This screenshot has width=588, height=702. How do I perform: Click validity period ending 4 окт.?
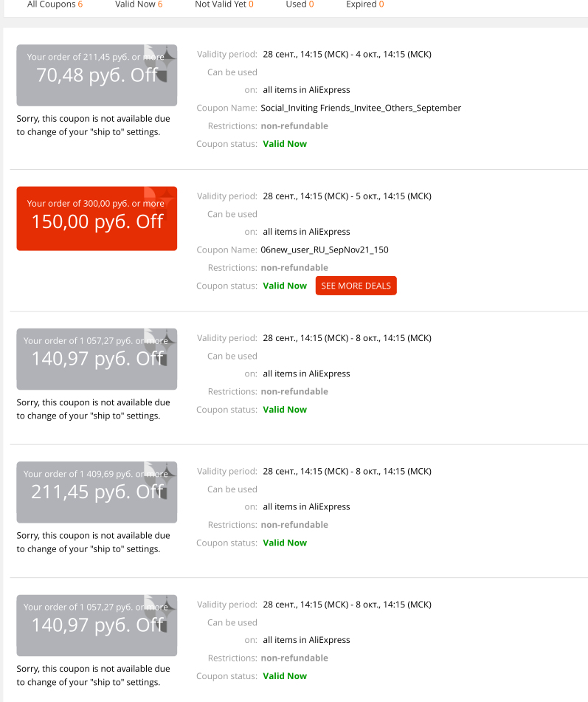pyautogui.click(x=347, y=54)
